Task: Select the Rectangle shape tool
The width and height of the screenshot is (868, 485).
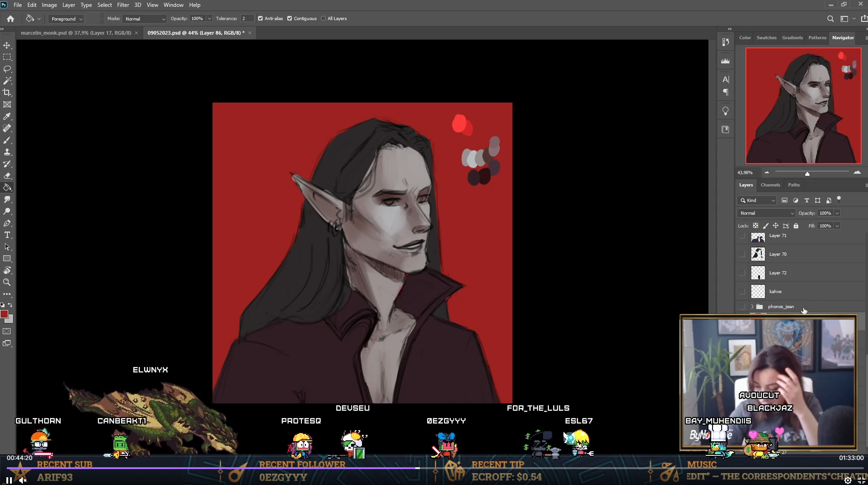Action: 7,259
